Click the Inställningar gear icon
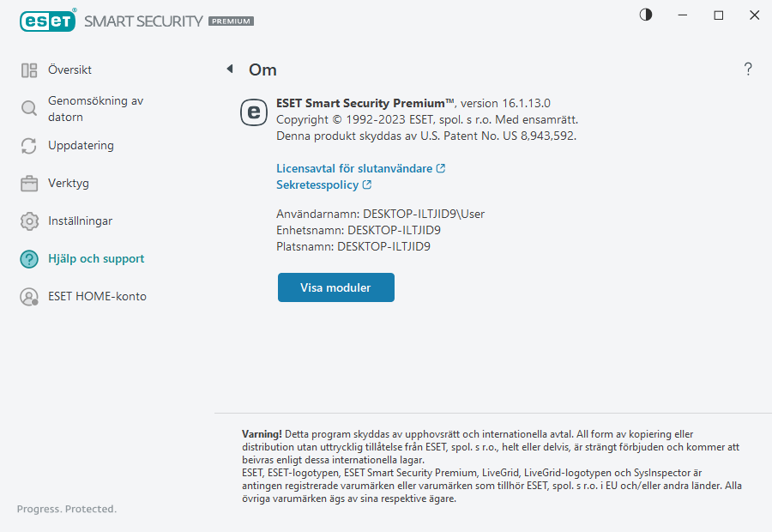772x532 pixels. [x=29, y=221]
